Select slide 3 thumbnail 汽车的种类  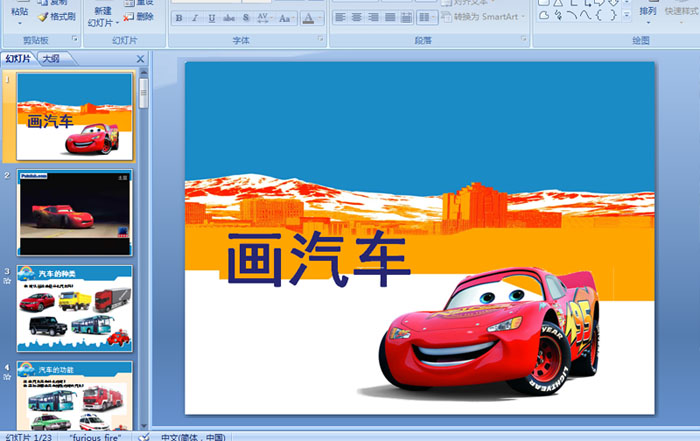[x=75, y=308]
